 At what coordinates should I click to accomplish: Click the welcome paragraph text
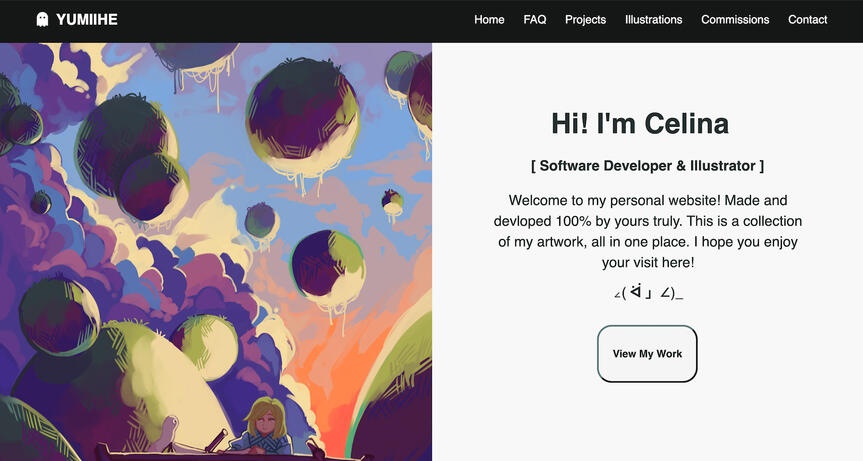coord(647,231)
